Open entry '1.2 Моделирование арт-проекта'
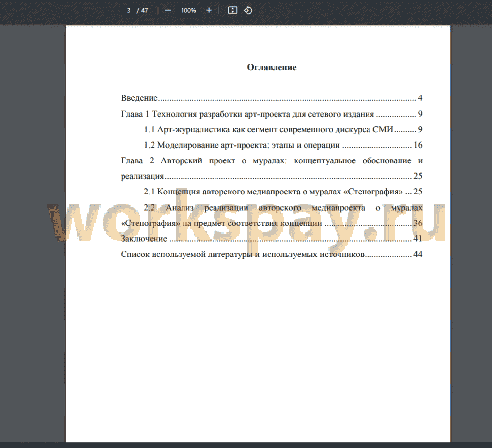Screen dimensions: 492x448 pyautogui.click(x=283, y=145)
